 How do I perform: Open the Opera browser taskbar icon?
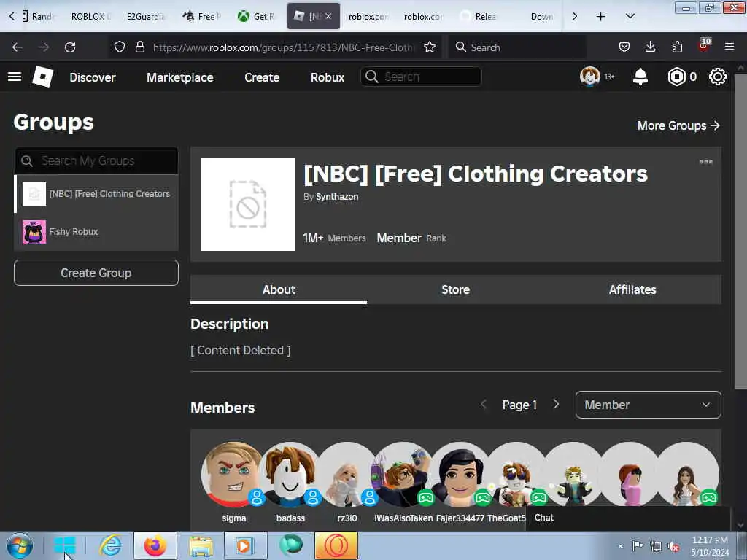click(x=336, y=545)
